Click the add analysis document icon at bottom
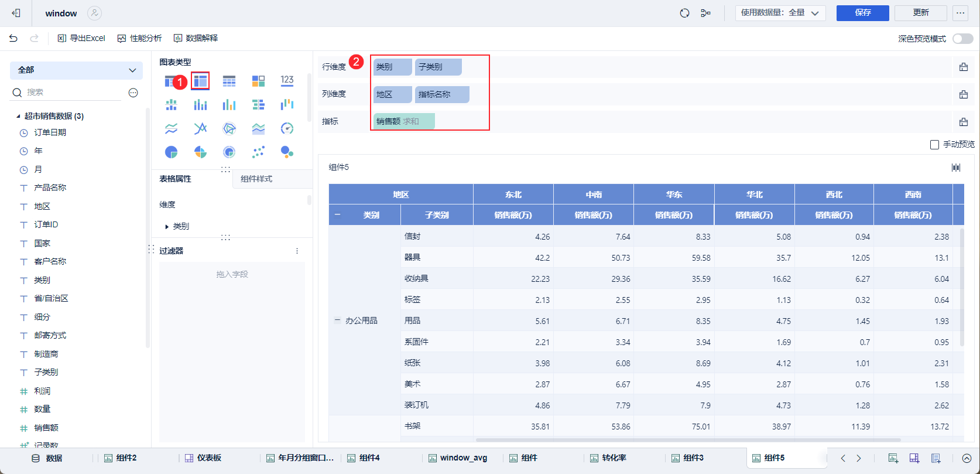The image size is (980, 474). click(936, 458)
